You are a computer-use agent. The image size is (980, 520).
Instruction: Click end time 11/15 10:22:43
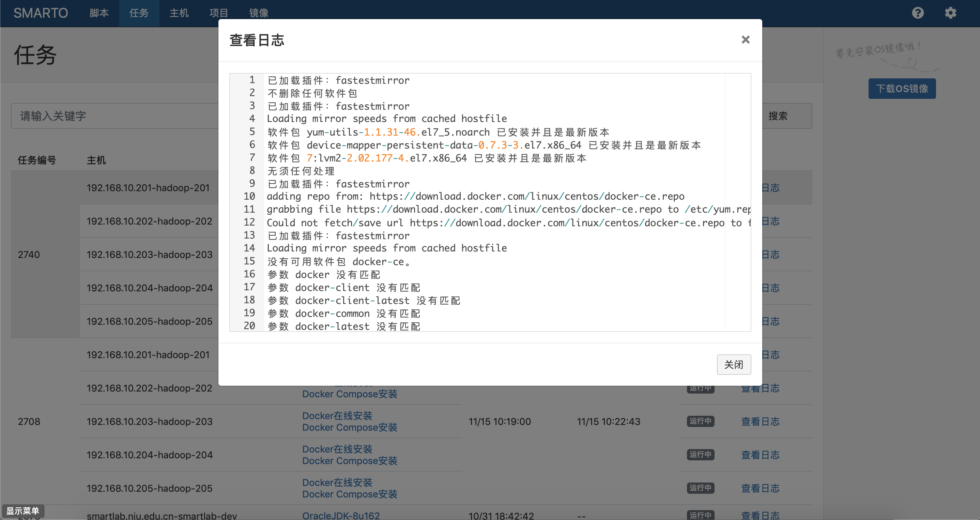pyautogui.click(x=608, y=421)
